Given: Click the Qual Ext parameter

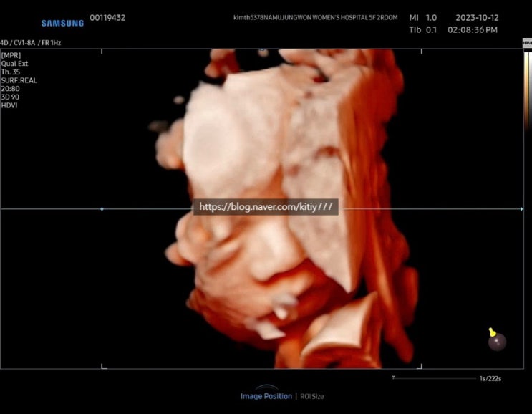Looking at the screenshot, I should pyautogui.click(x=14, y=64).
